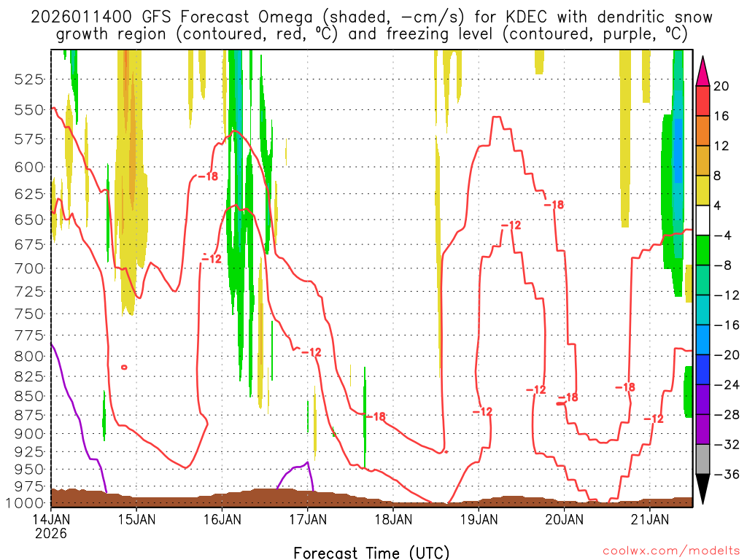The height and width of the screenshot is (560, 747).
Task: Click the 525 pressure level label
Action: click(29, 79)
